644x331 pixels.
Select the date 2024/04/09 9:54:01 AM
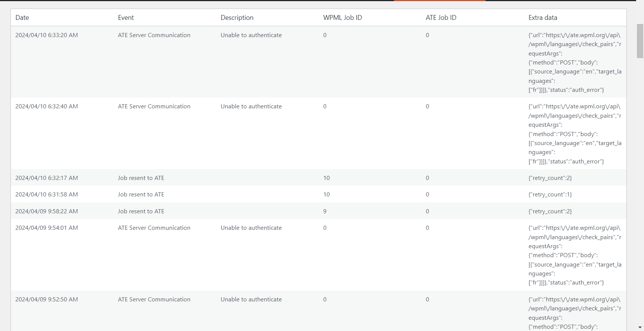(x=47, y=228)
